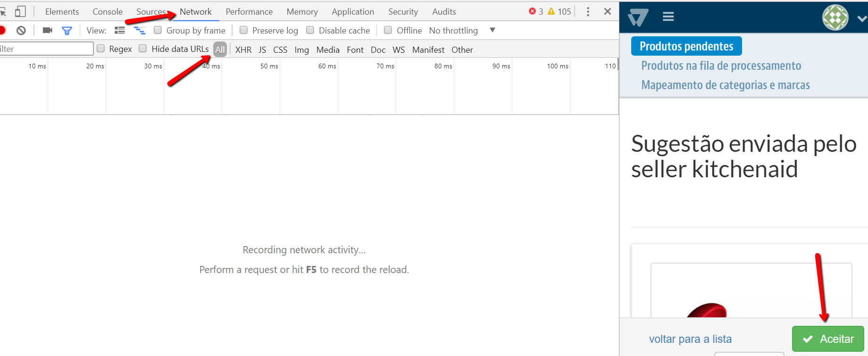This screenshot has height=356, width=868.
Task: Click the green Aceitar button
Action: coord(828,339)
